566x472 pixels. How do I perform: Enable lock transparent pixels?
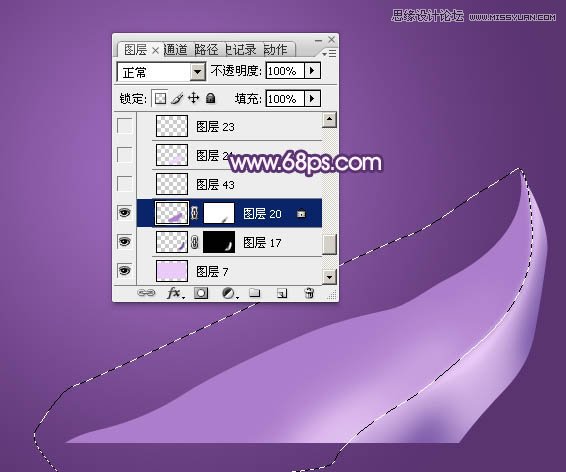click(160, 98)
